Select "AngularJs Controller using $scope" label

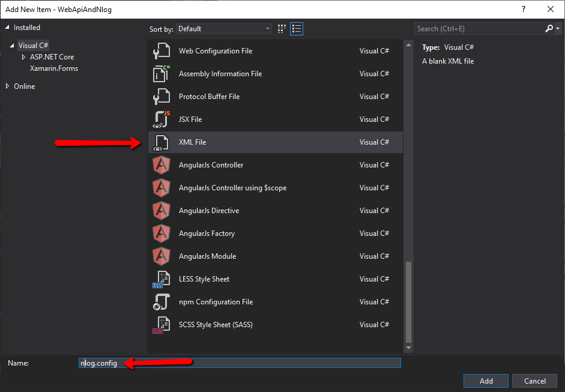tap(233, 188)
